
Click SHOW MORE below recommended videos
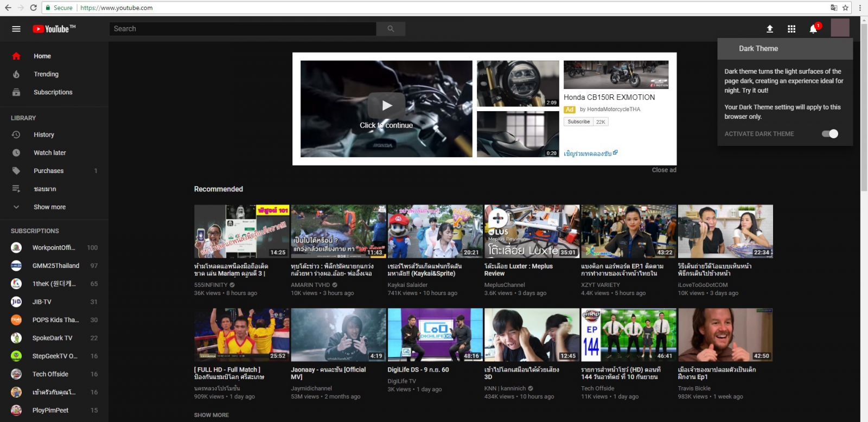click(x=212, y=415)
